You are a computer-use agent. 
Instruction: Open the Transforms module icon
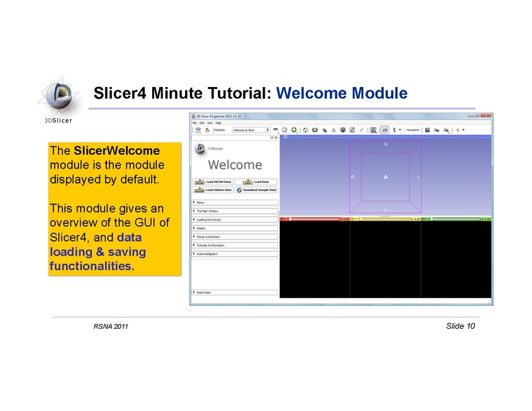pos(333,130)
